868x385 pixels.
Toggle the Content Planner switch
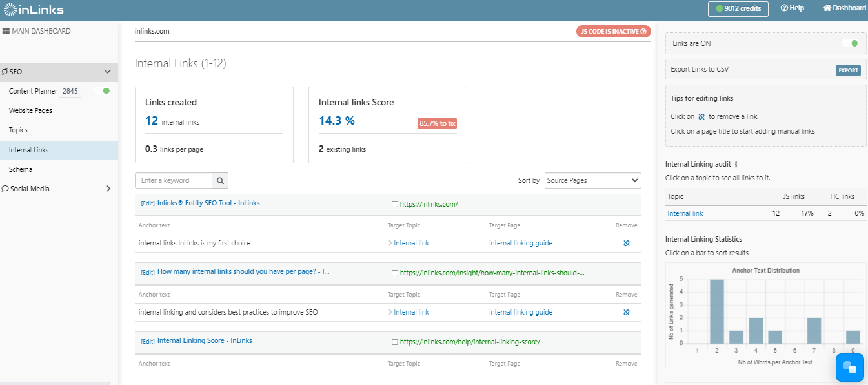[x=102, y=91]
